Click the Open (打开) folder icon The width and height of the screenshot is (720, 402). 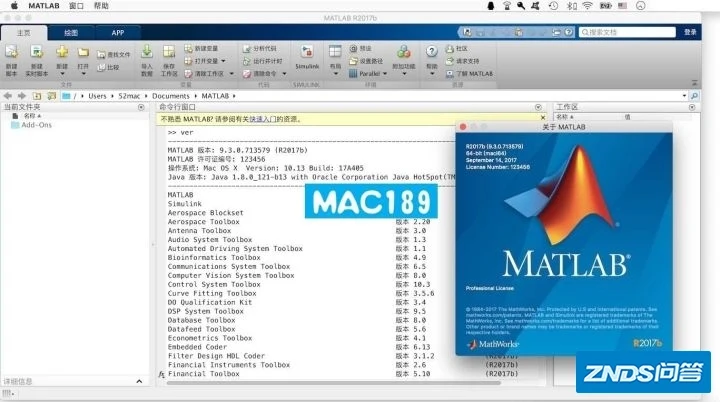coord(83,52)
